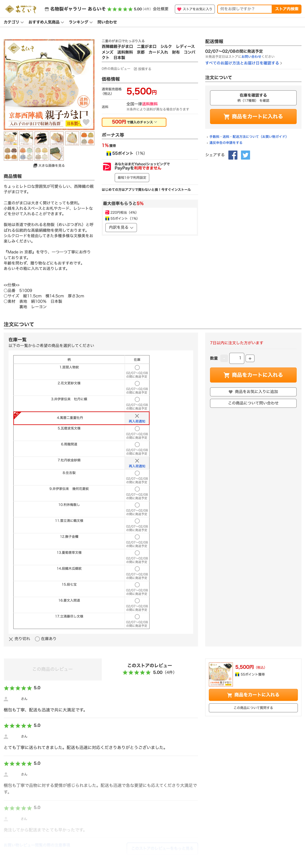Image resolution: width=305 pixels, height=868 pixels.
Task: Open larger image view (大きな画像を見る)
Action: (x=49, y=165)
